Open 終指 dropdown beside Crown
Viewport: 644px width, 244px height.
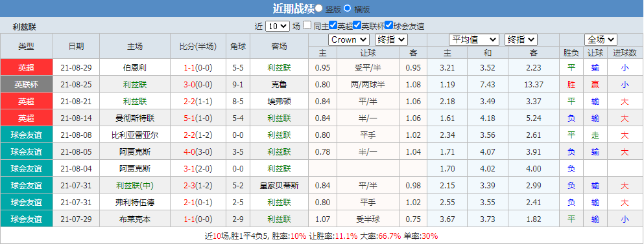391,39
